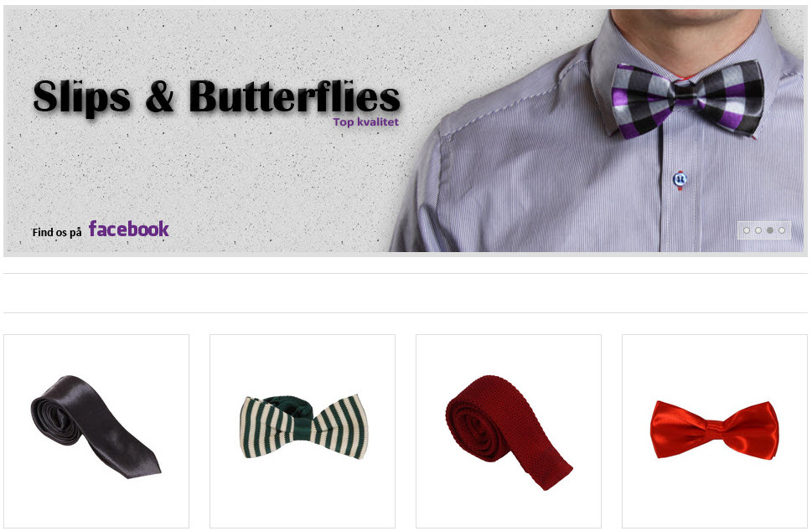View the dark red knitted tie product
Image resolution: width=812 pixels, height=531 pixels.
point(509,431)
